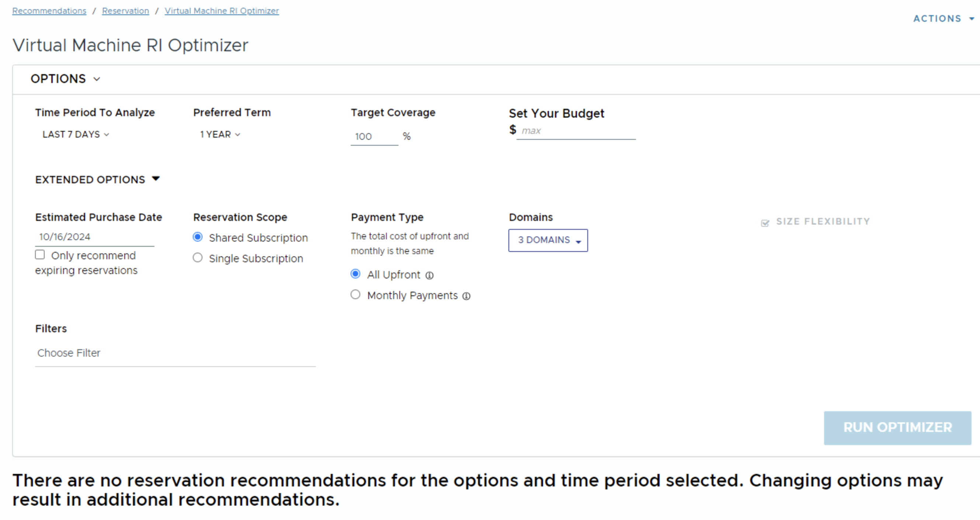Click the budget max input field
This screenshot has height=520, width=980.
click(x=575, y=131)
